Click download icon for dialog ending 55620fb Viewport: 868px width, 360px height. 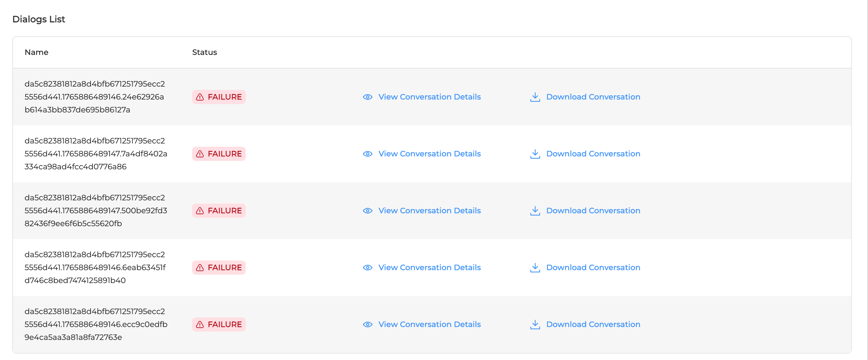click(x=535, y=211)
